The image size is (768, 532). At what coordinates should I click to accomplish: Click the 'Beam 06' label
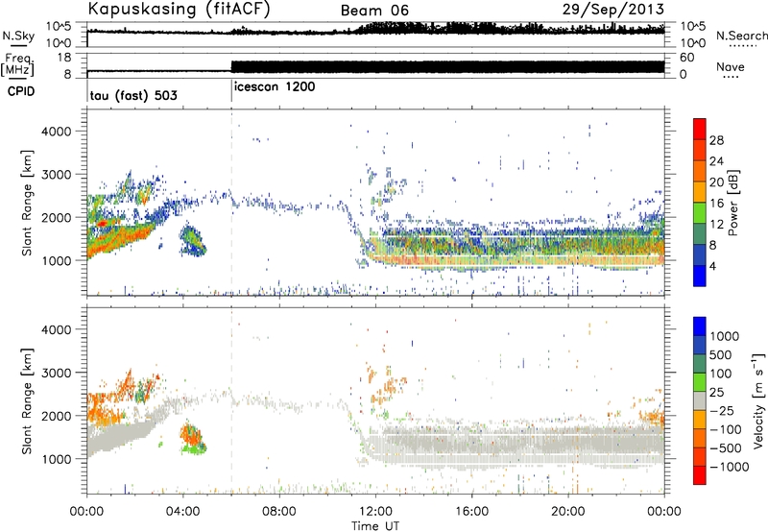(x=374, y=11)
